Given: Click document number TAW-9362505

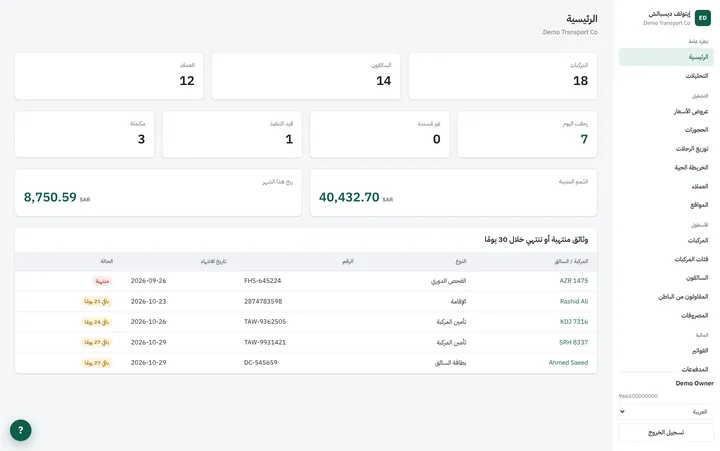Looking at the screenshot, I should click(x=265, y=321).
